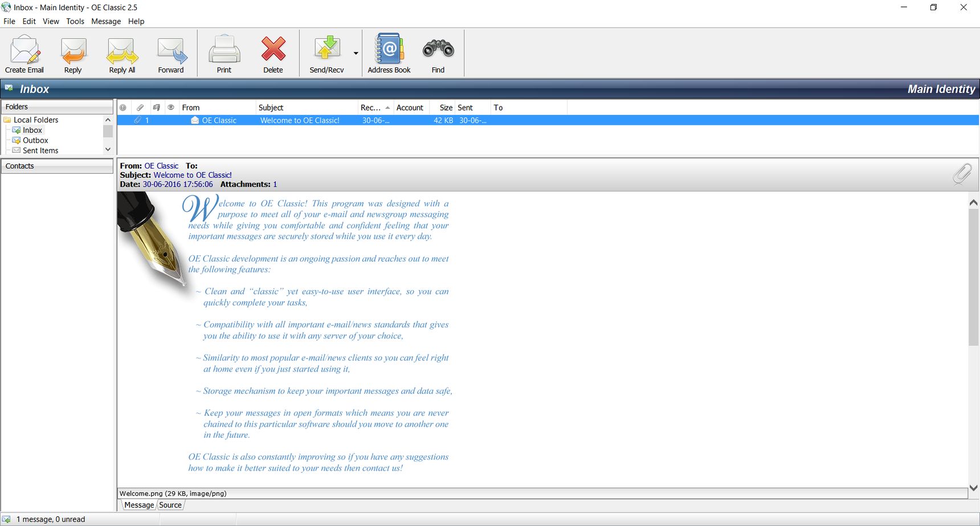The width and height of the screenshot is (980, 526).
Task: Open the Welcome.png attachment entry
Action: pos(173,494)
